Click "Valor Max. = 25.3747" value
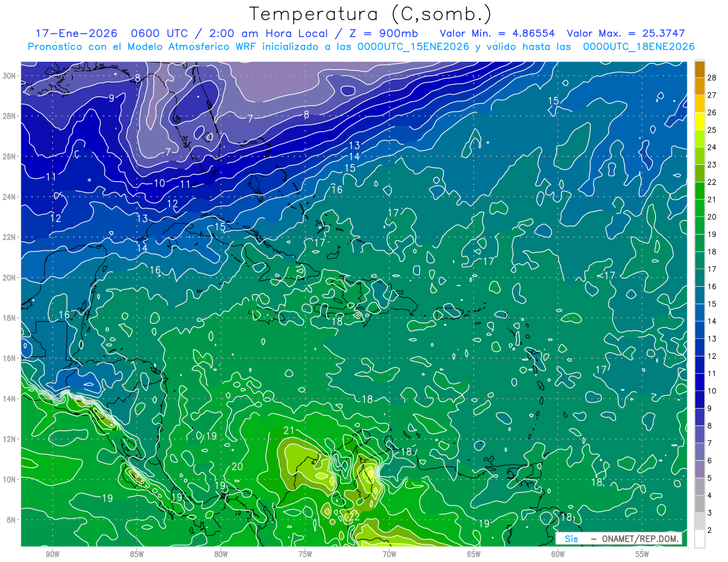This screenshot has height=562, width=728. tap(625, 33)
